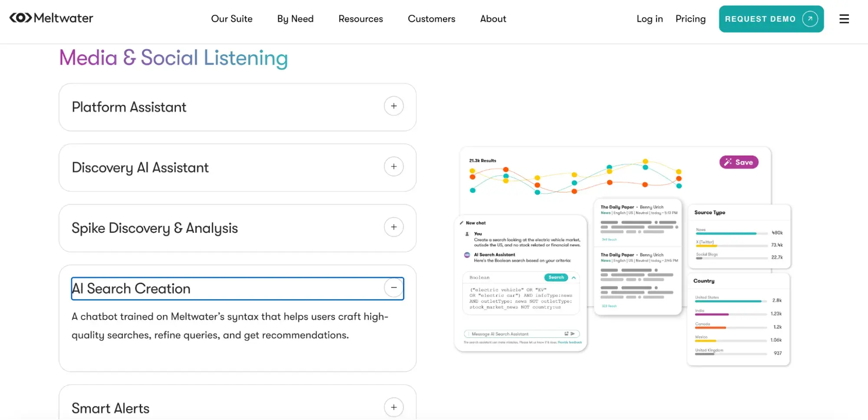Open the By Need menu
868x420 pixels.
coord(295,19)
